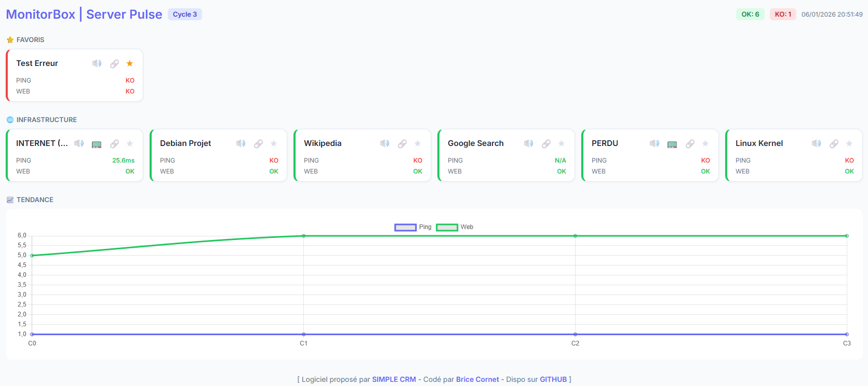Star the Linux Kernel card
The height and width of the screenshot is (386, 868).
(849, 143)
